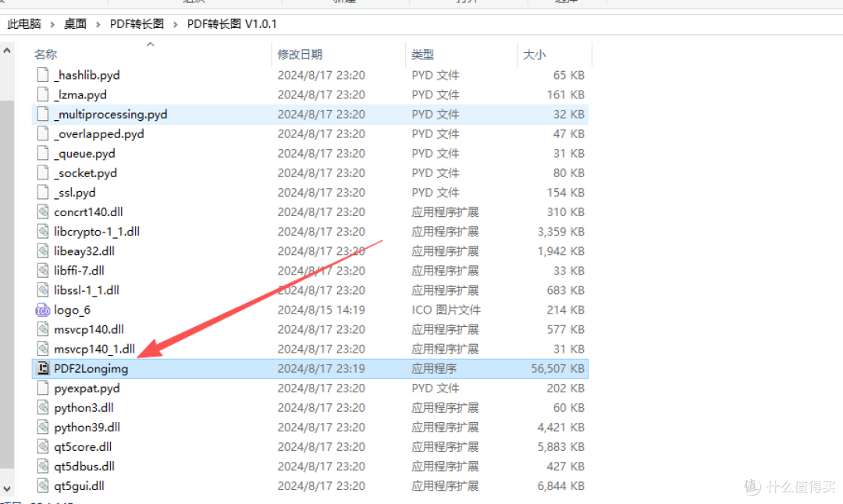This screenshot has width=843, height=504.
Task: Sort files by 大小 column header
Action: coord(535,55)
